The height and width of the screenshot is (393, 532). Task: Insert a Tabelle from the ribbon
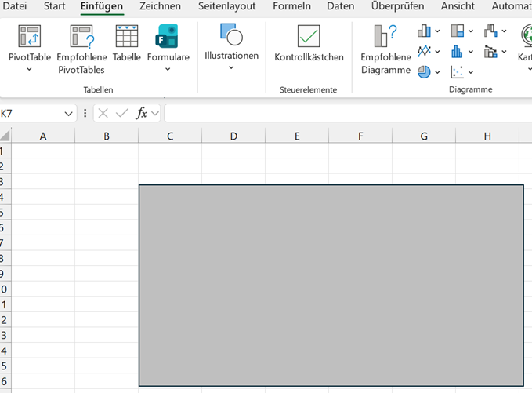coord(126,37)
